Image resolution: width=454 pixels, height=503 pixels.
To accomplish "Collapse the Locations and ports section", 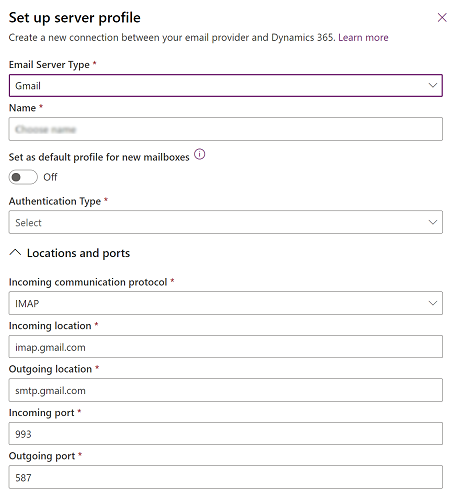I will [x=15, y=253].
